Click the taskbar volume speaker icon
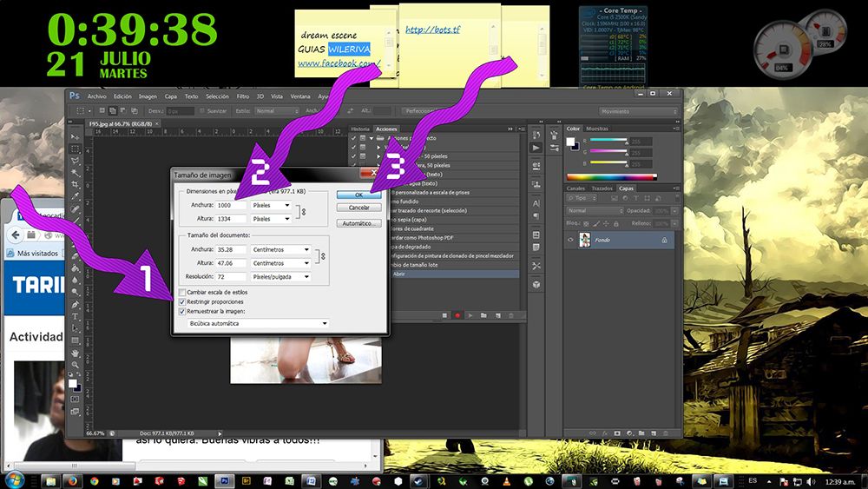This screenshot has width=868, height=489. pos(811,482)
